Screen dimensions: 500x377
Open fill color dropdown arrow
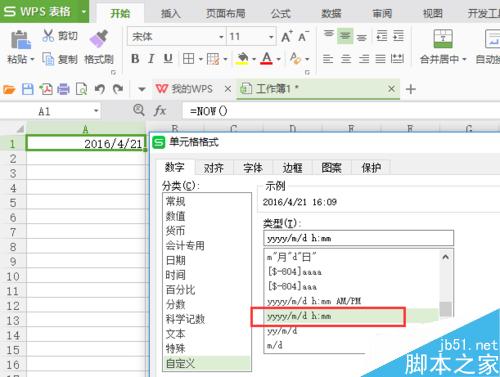[x=254, y=59]
